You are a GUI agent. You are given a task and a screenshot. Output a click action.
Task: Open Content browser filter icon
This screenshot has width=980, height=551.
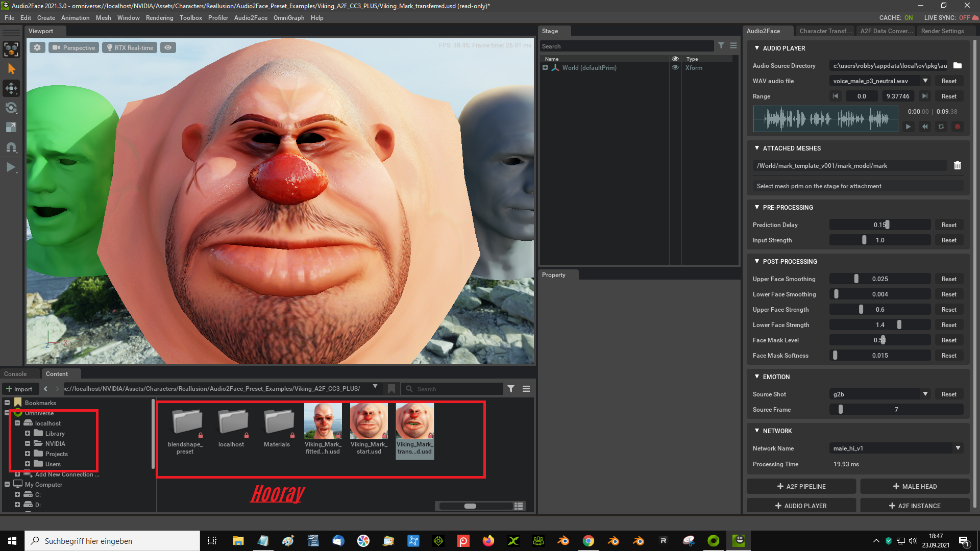(x=511, y=389)
